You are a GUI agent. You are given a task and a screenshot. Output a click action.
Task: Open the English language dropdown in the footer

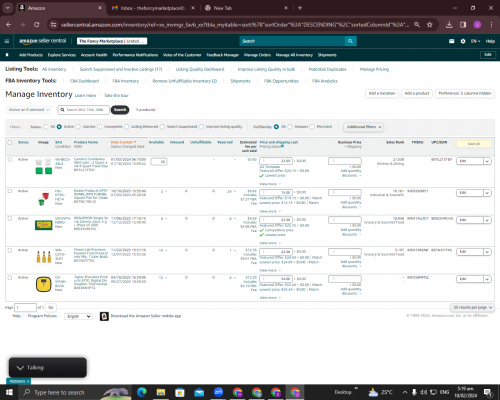click(78, 316)
